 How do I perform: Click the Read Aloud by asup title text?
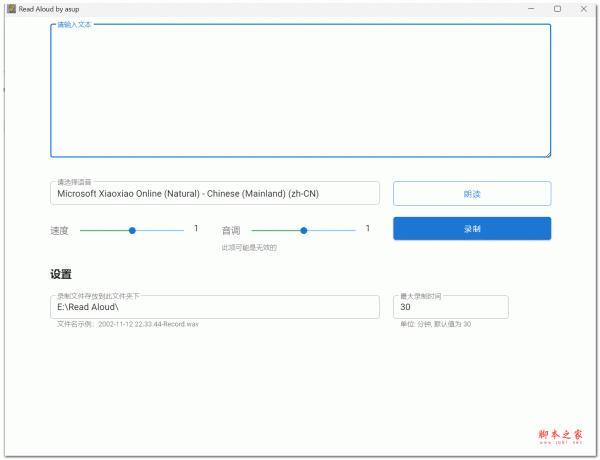click(49, 9)
